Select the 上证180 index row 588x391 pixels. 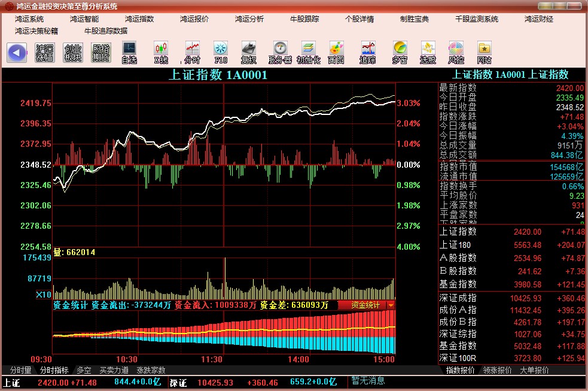(x=512, y=245)
